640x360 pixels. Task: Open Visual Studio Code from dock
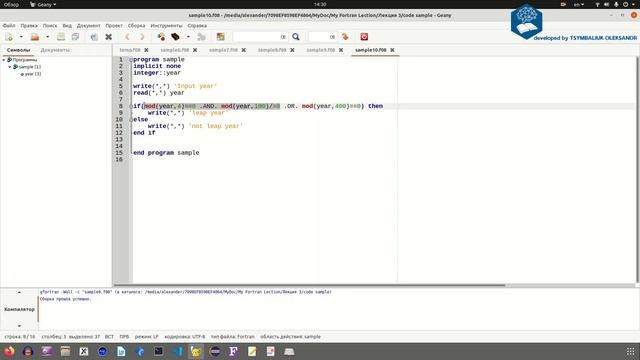pos(178,351)
